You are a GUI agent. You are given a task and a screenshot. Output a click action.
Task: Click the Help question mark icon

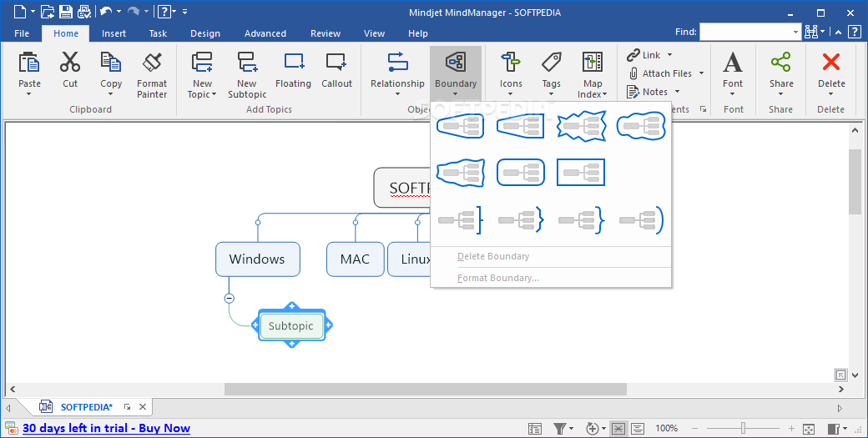pos(164,11)
